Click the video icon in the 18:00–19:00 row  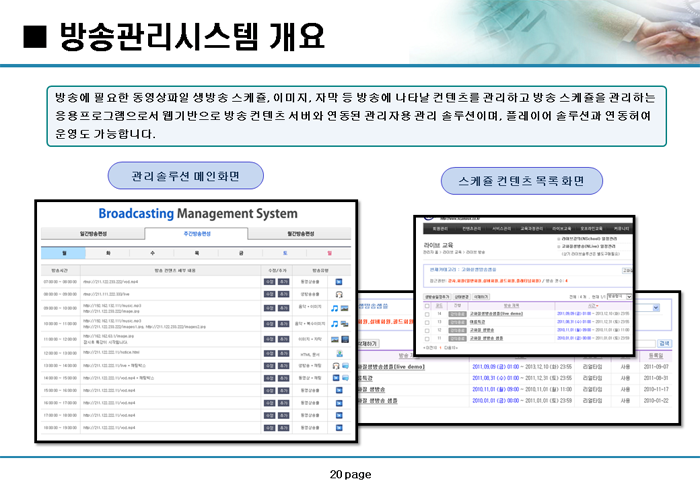[x=339, y=428]
